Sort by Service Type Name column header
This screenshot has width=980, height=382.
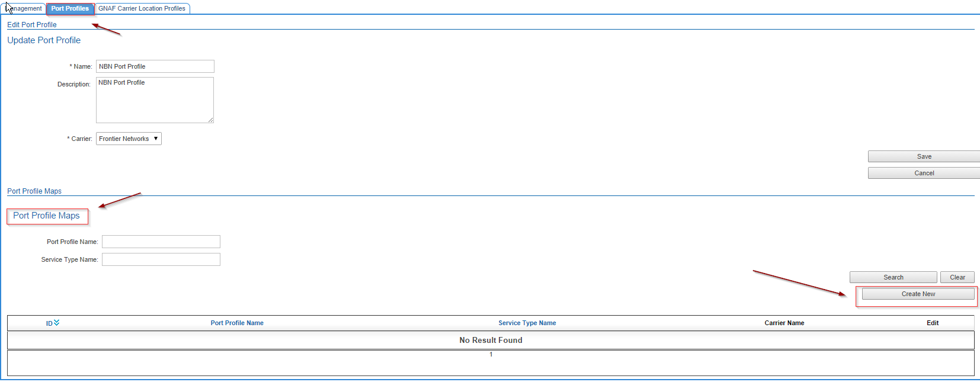527,323
